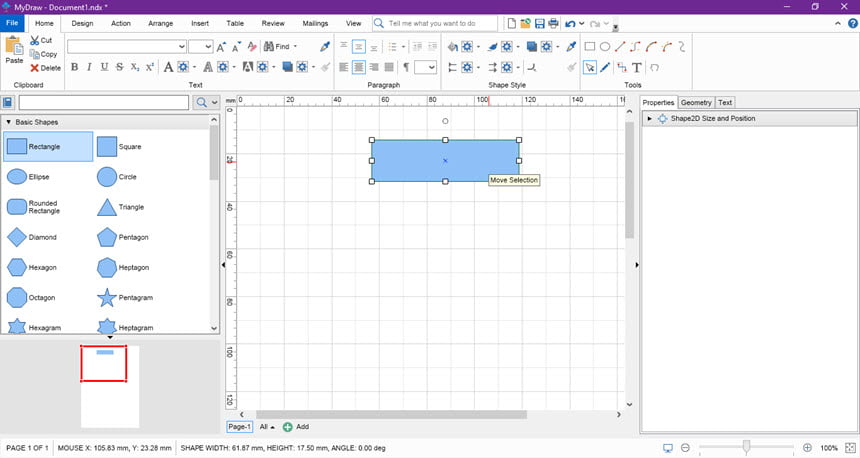Open the Find binoculars tool
Image resolution: width=860 pixels, height=458 pixels.
(276, 47)
